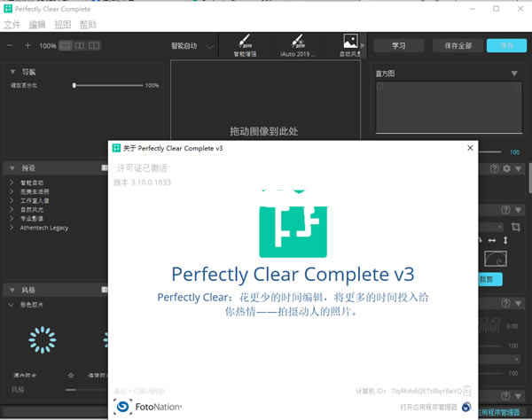Click the vertical scrollbar of the right panel

(x=530, y=177)
